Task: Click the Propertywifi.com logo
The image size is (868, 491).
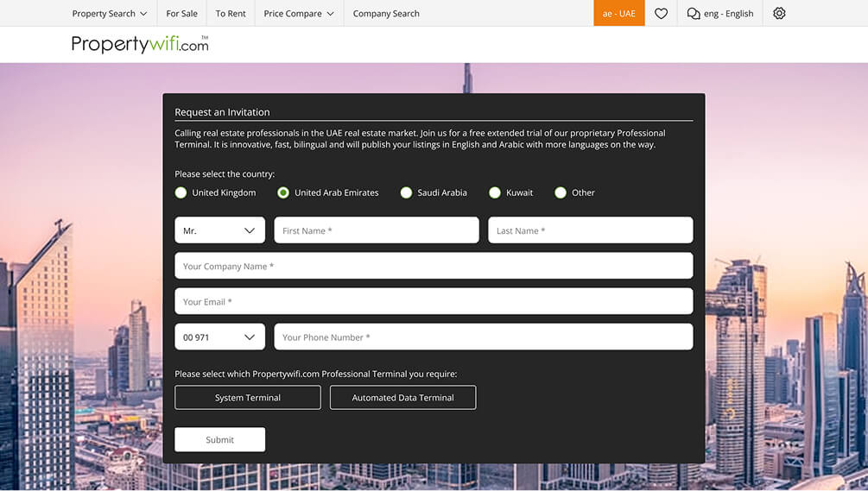Action: click(x=140, y=44)
